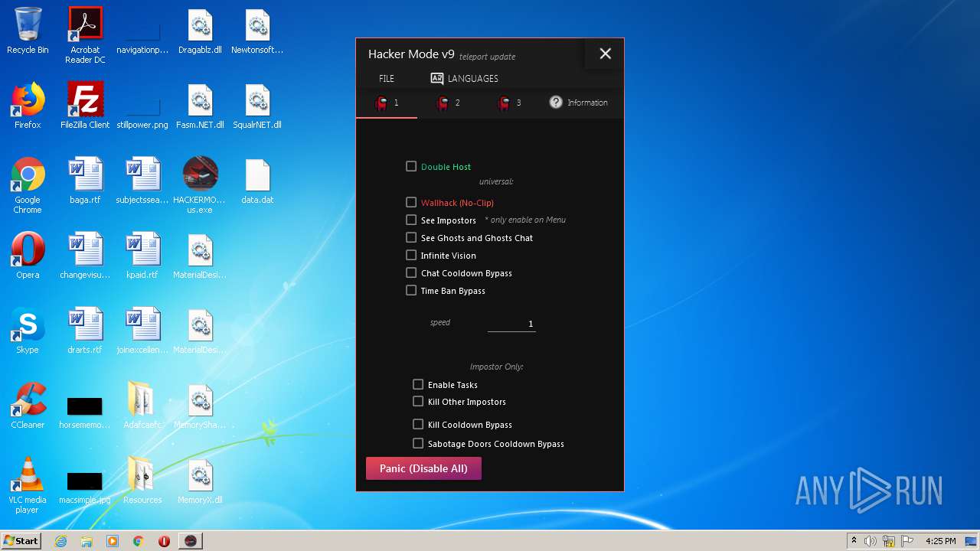980x551 pixels.
Task: Select the CCleaner desktop icon
Action: coord(28,406)
